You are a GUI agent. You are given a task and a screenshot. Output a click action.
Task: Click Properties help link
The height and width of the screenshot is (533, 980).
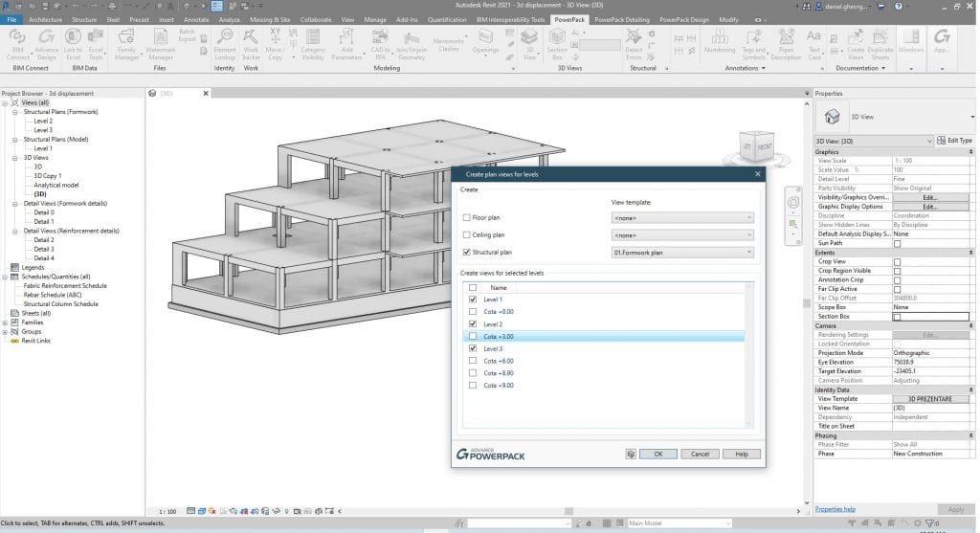pos(835,509)
